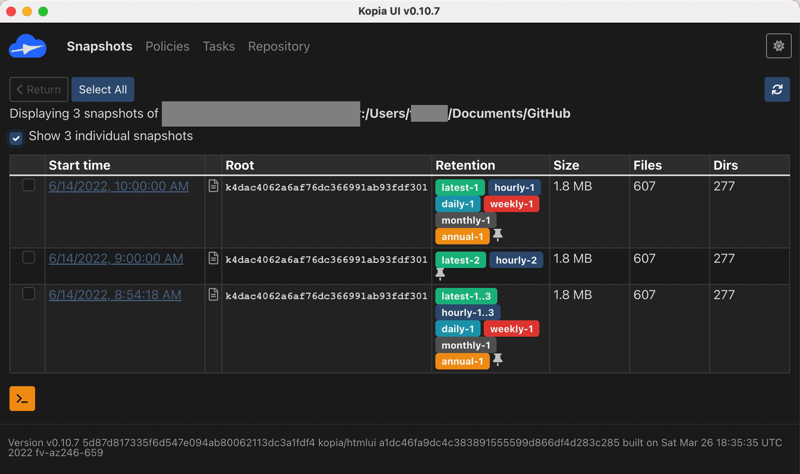
Task: Click the pin icon in the 8:54:18 AM row
Action: (498, 360)
